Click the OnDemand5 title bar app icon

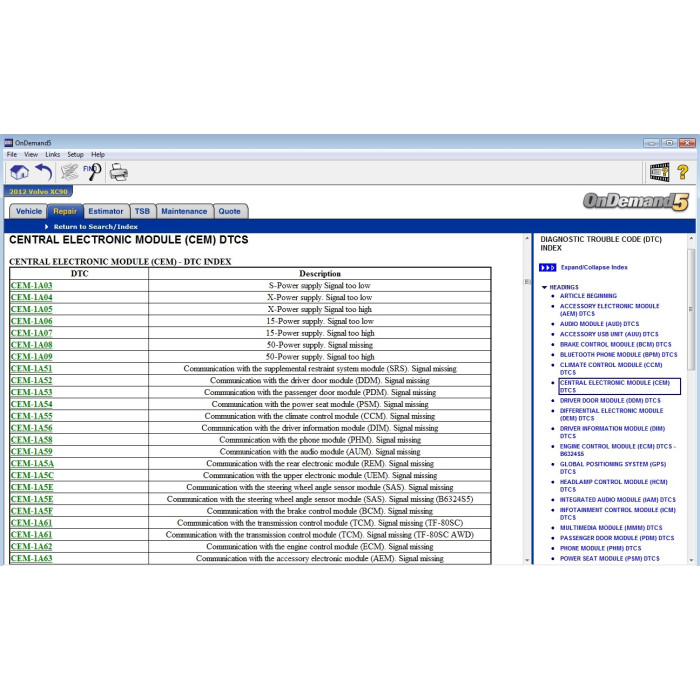[x=8, y=143]
